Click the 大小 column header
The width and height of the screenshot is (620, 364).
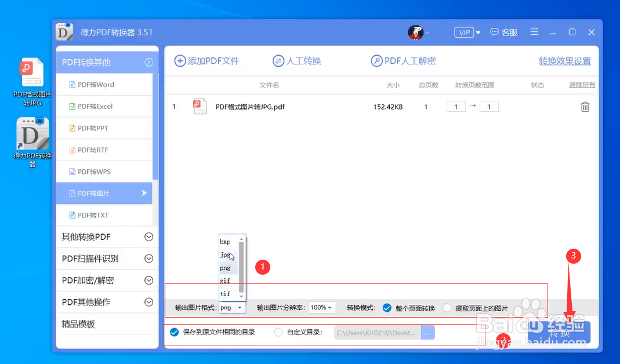393,85
